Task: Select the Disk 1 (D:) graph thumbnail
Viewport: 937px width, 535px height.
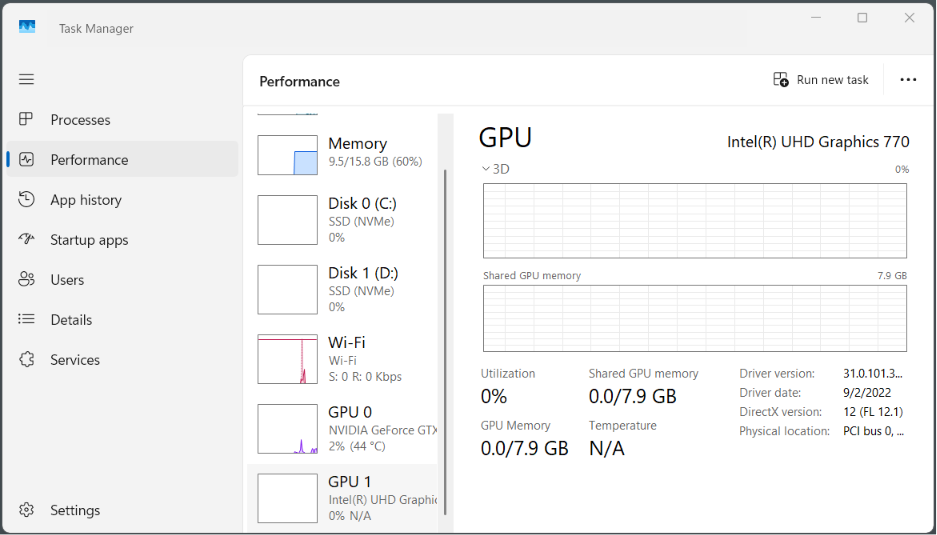Action: click(x=287, y=290)
